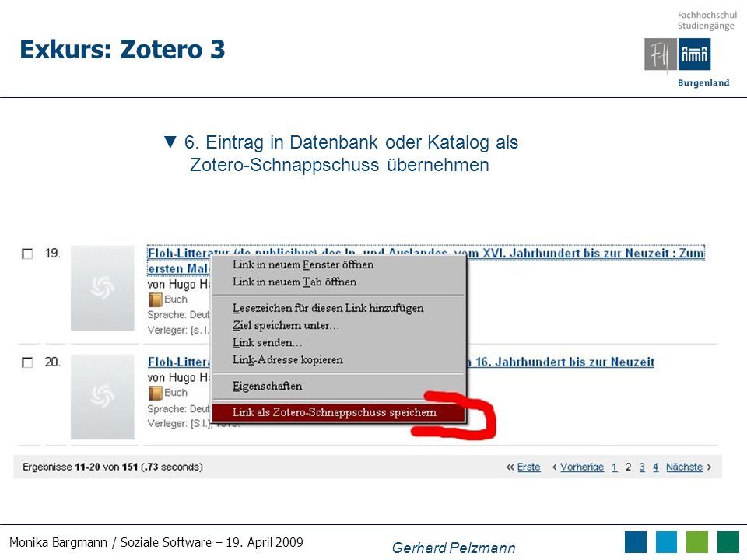The height and width of the screenshot is (560, 747).
Task: Choose 'Link in neuem Fenster öffnen'
Action: tap(338, 264)
